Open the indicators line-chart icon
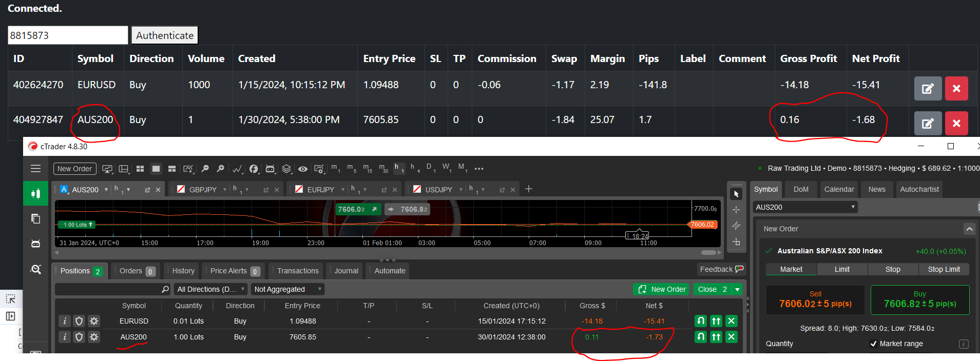This screenshot has height=361, width=980. click(237, 168)
